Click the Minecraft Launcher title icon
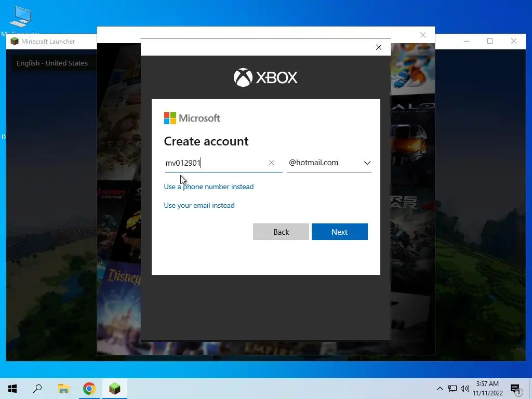The height and width of the screenshot is (399, 532). 14,42
